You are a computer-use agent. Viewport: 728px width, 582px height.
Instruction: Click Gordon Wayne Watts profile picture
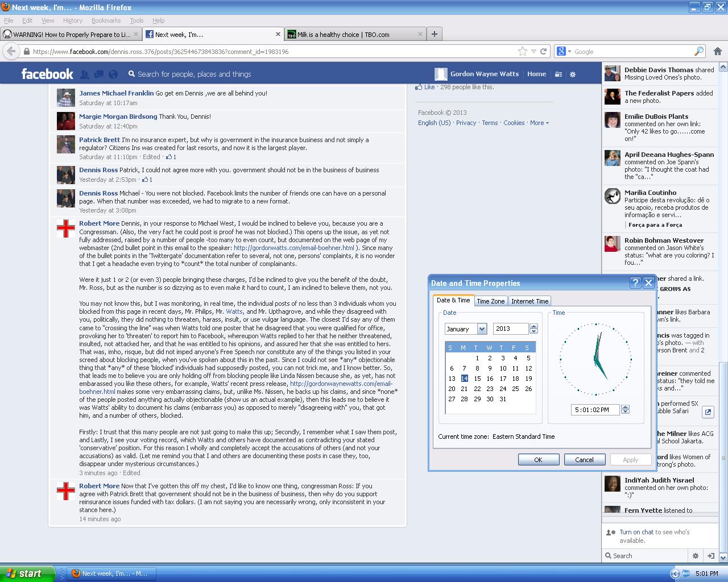point(441,74)
